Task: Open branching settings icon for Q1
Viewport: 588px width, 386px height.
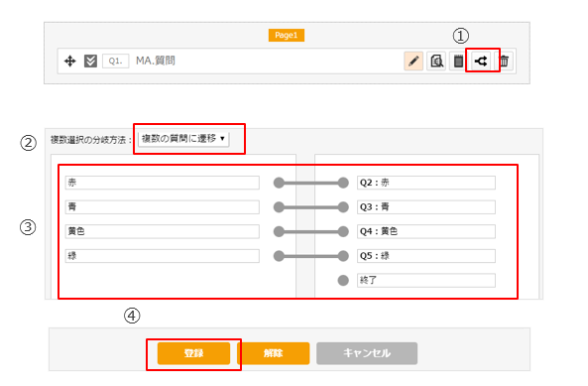Action: (481, 61)
